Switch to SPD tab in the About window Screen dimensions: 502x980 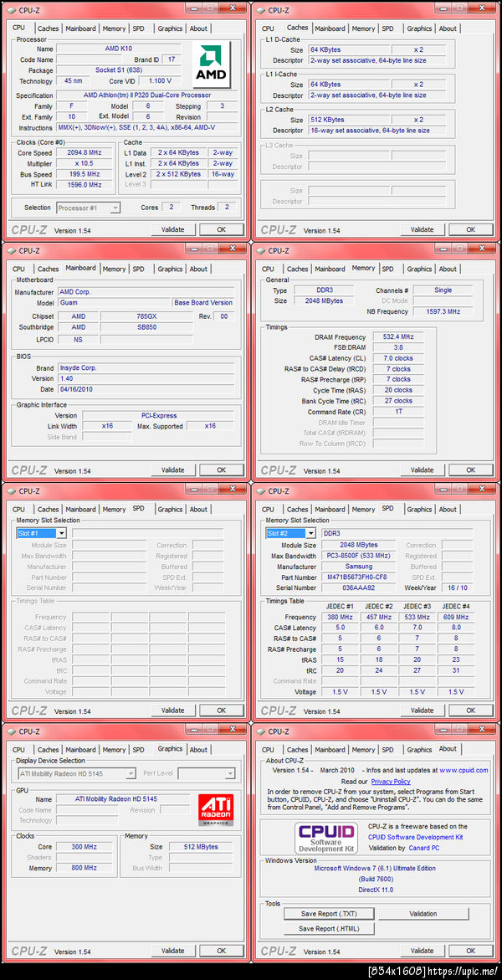coord(387,750)
